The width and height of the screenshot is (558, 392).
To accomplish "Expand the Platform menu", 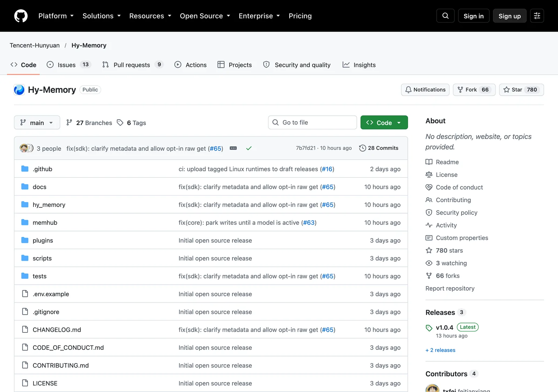I will (x=56, y=16).
